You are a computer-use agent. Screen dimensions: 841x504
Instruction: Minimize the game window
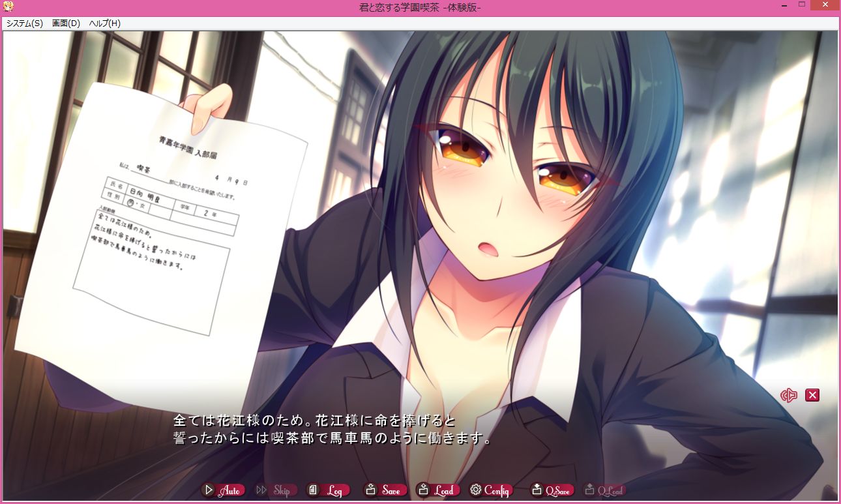(784, 7)
